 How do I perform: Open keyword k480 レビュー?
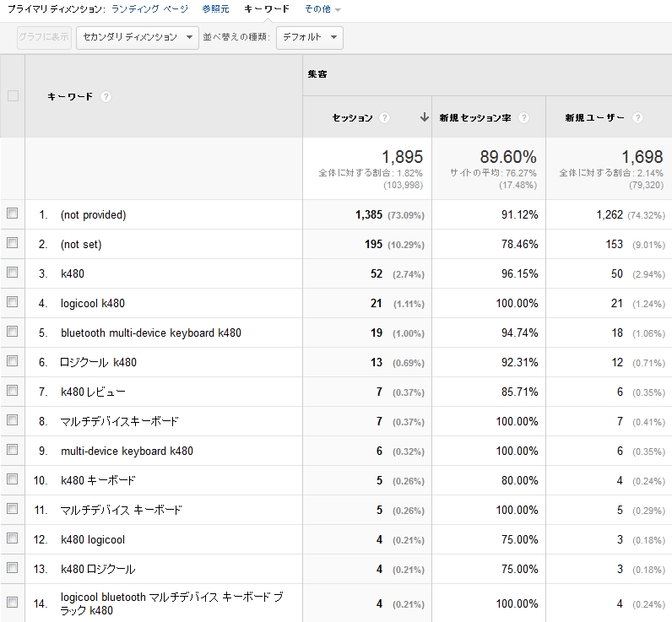(x=93, y=392)
